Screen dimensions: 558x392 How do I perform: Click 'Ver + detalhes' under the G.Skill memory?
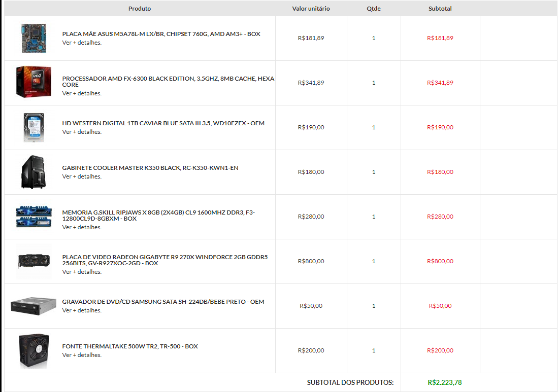point(82,228)
